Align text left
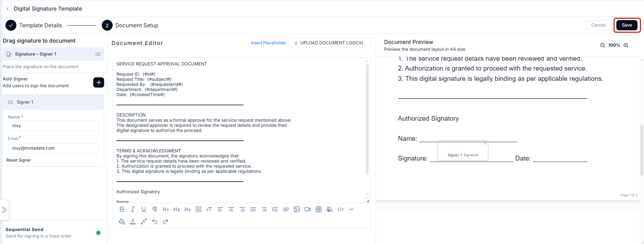This screenshot has height=244, width=644. pyautogui.click(x=220, y=209)
